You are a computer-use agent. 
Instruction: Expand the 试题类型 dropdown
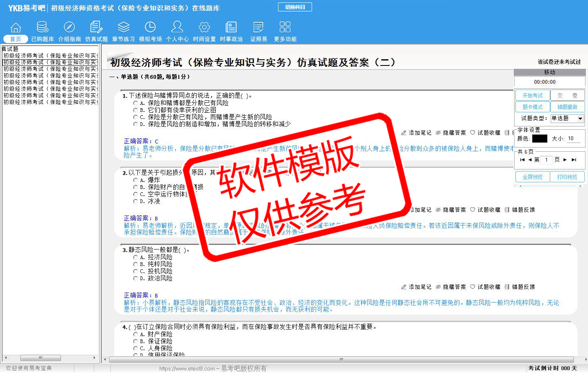click(x=580, y=119)
